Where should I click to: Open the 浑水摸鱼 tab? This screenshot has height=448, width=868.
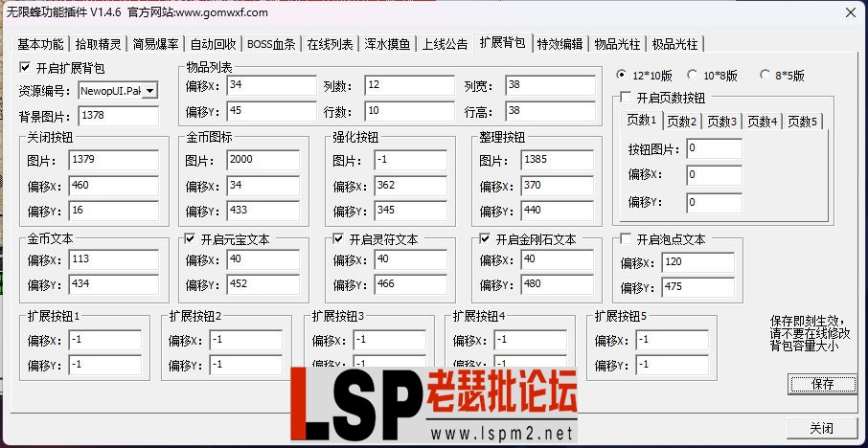(x=387, y=44)
